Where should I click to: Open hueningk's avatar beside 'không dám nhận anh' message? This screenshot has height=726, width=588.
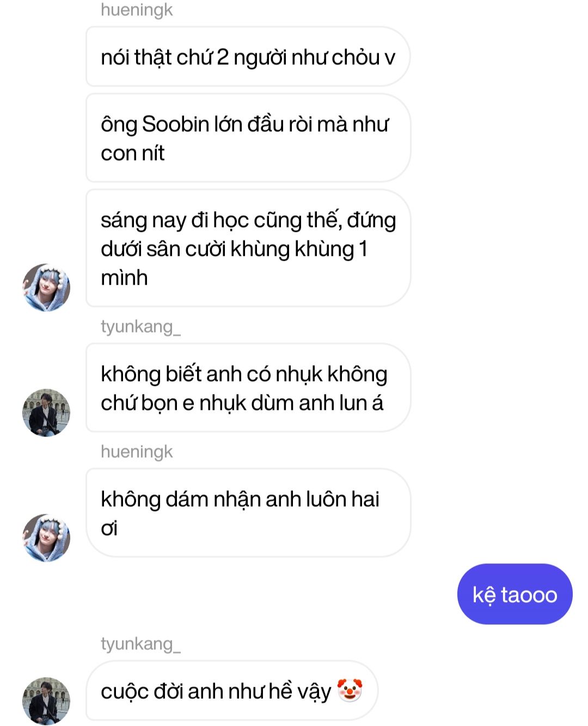46,538
